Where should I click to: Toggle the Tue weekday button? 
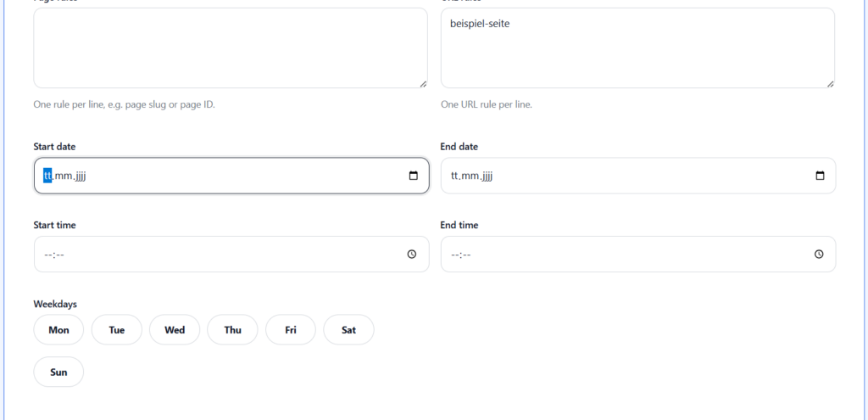(x=117, y=330)
